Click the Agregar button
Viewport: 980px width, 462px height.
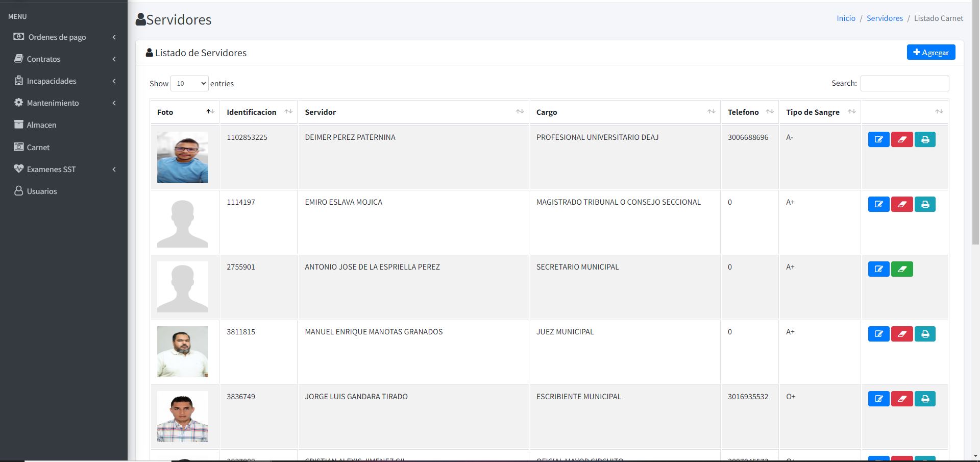930,52
